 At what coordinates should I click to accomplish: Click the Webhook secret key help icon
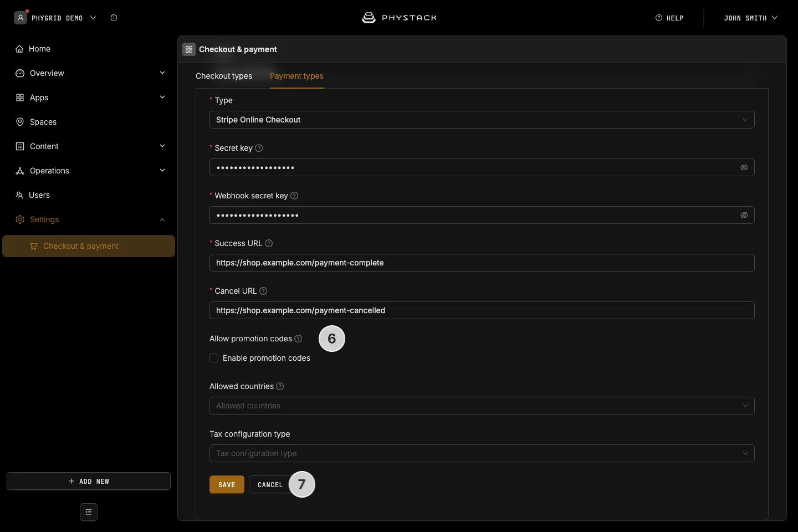(x=294, y=196)
